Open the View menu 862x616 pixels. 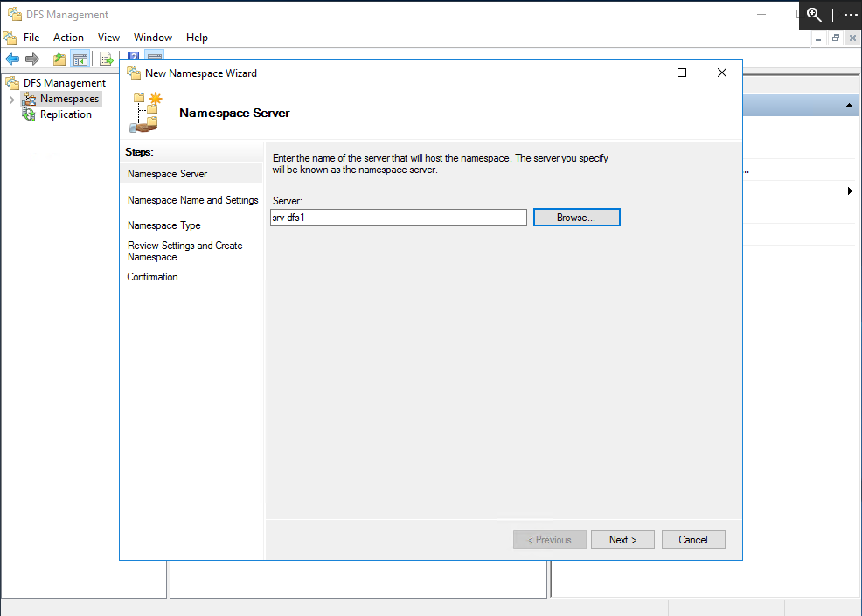(109, 38)
